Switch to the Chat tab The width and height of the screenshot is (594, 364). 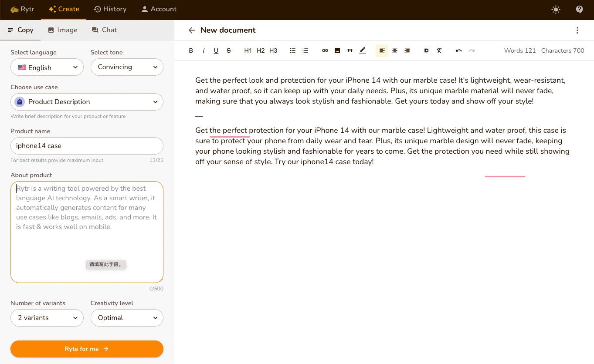pos(104,30)
